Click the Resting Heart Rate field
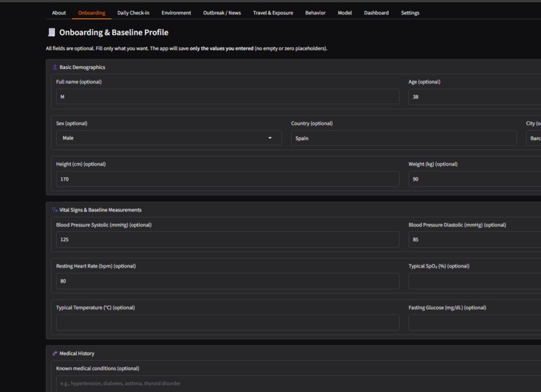 pos(228,281)
